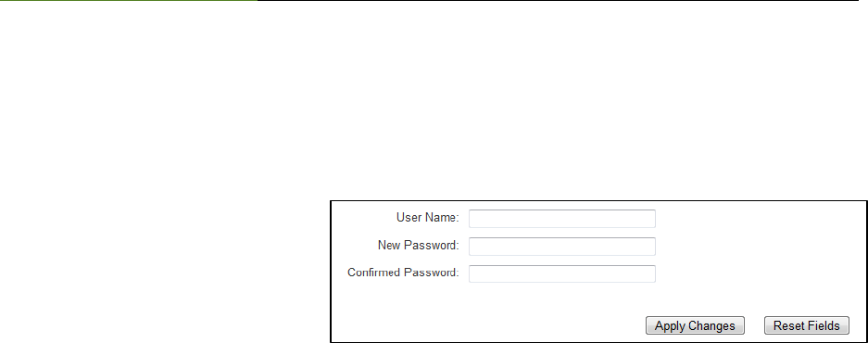This screenshot has width=868, height=343.
Task: Click the Apply Changes button
Action: tap(695, 325)
